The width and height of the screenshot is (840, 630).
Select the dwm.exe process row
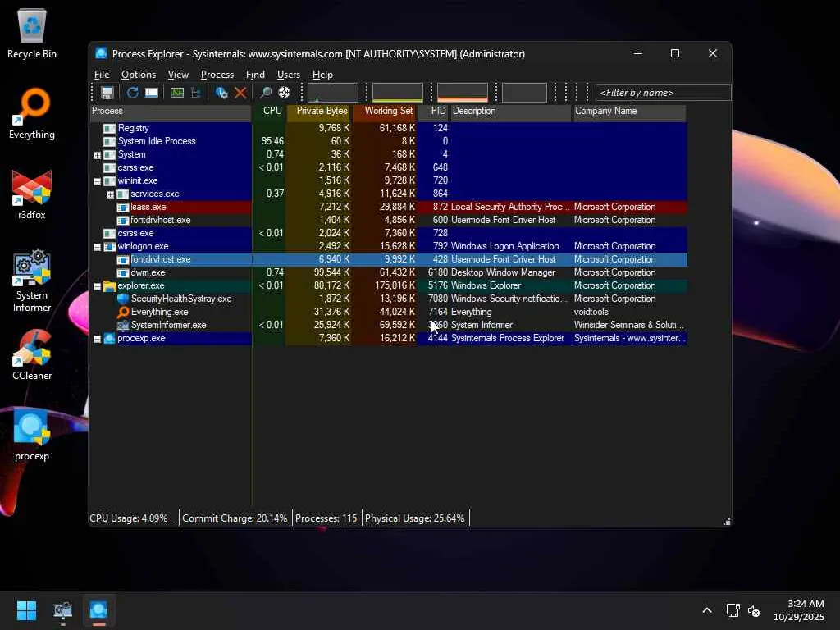388,272
